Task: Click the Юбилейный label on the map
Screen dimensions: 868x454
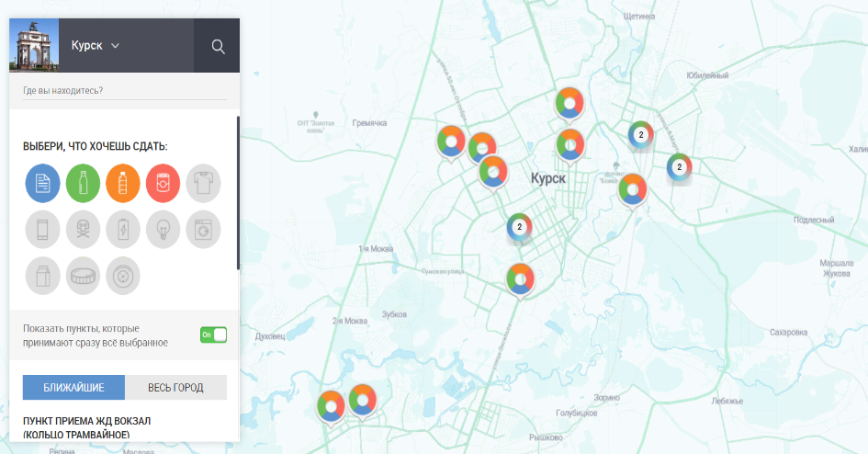Action: (x=707, y=75)
